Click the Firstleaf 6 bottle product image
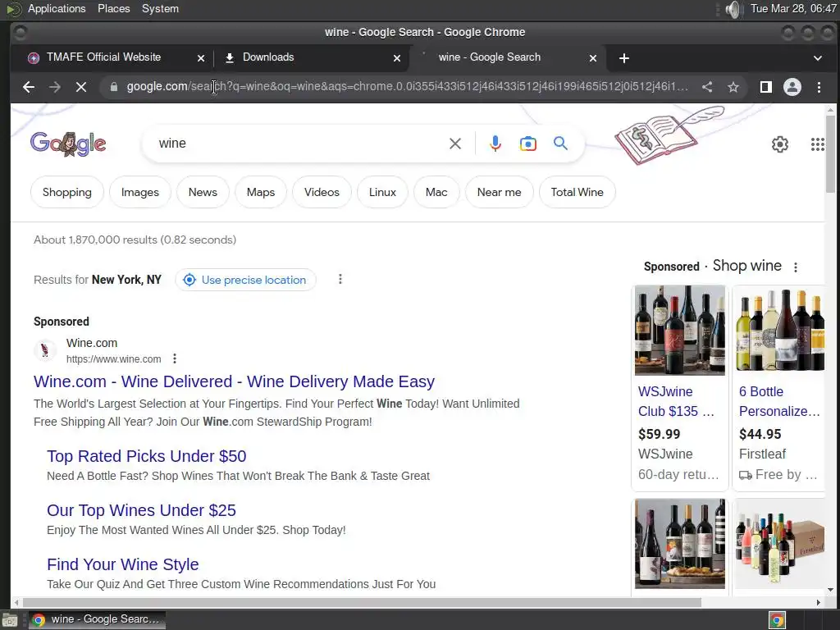 (x=780, y=330)
